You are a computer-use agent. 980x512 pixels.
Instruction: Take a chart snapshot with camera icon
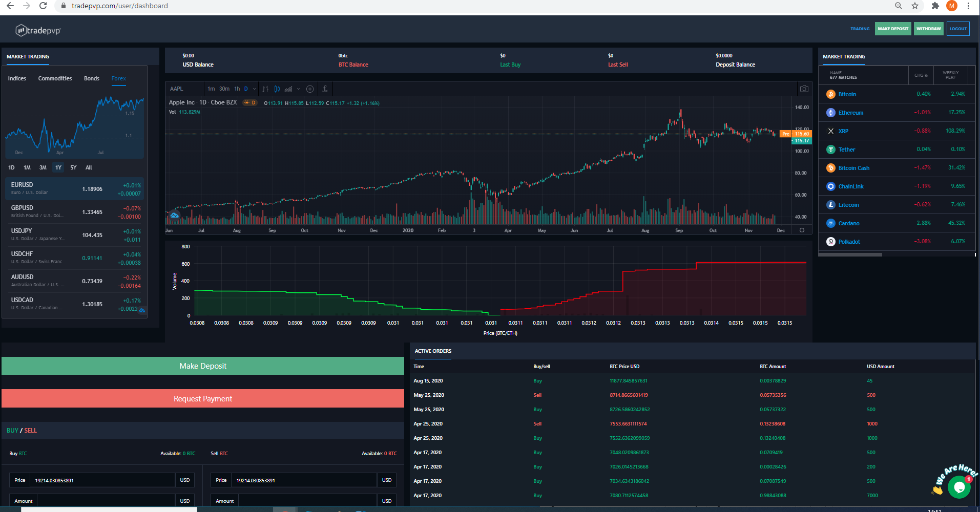click(804, 89)
